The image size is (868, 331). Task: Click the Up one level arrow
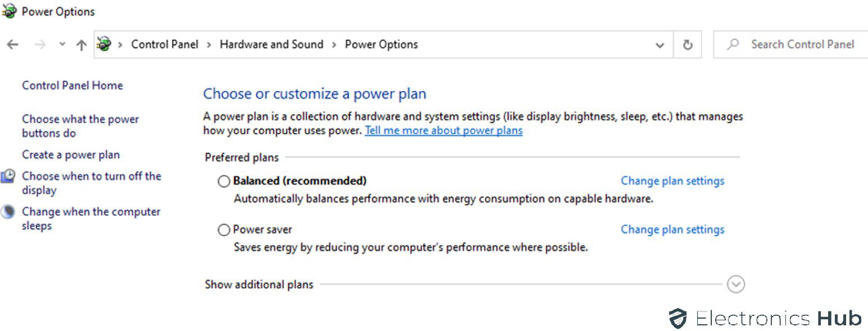point(81,44)
